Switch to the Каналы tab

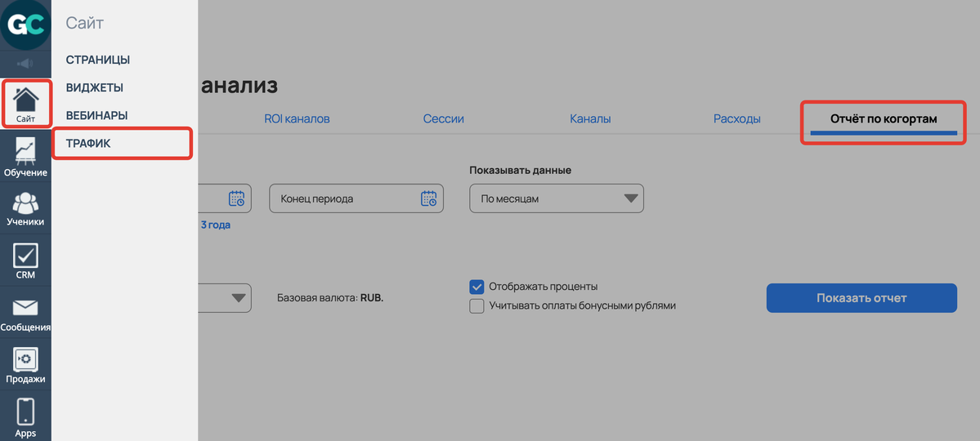[x=590, y=118]
